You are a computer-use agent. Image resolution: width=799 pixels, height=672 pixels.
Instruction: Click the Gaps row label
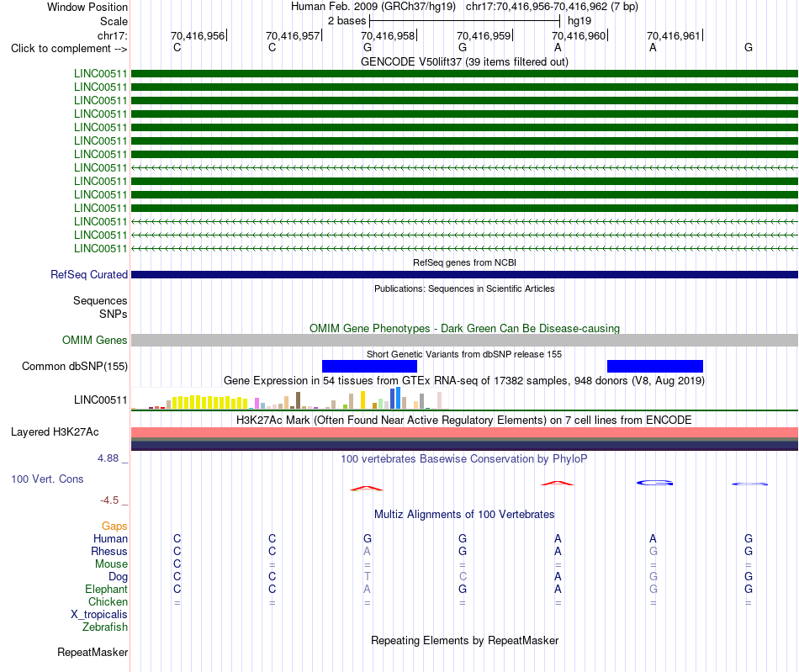[x=114, y=526]
